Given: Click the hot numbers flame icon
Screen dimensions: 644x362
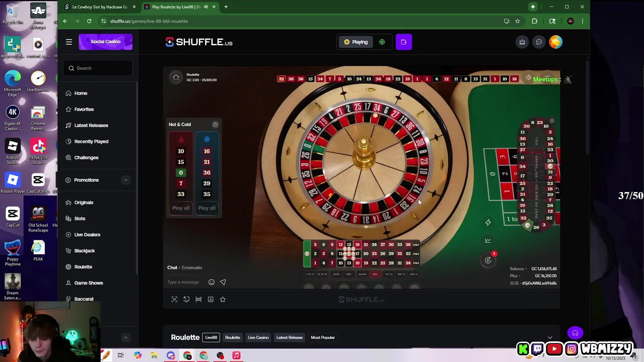Looking at the screenshot, I should tap(181, 140).
